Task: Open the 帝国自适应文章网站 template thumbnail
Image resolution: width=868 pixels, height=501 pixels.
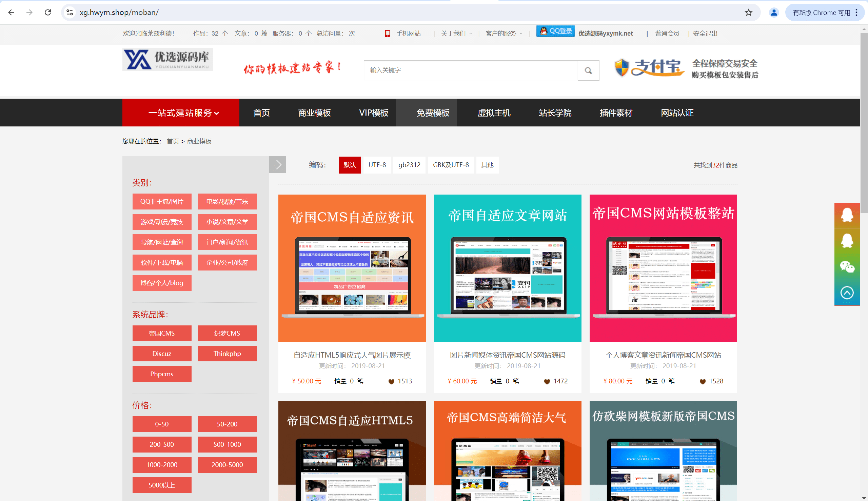Action: (507, 268)
